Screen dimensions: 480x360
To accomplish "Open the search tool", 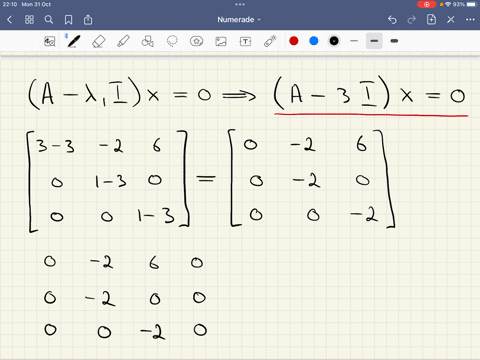I will pyautogui.click(x=49, y=20).
